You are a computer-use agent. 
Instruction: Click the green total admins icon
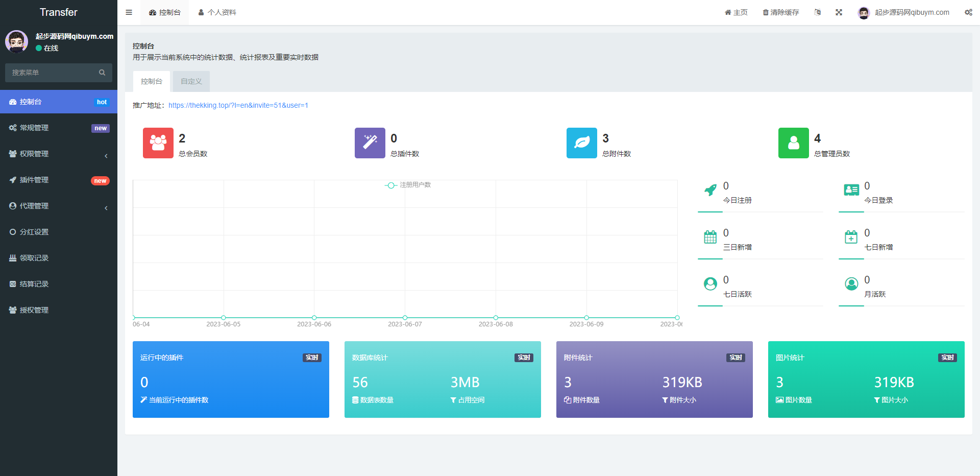coord(794,143)
